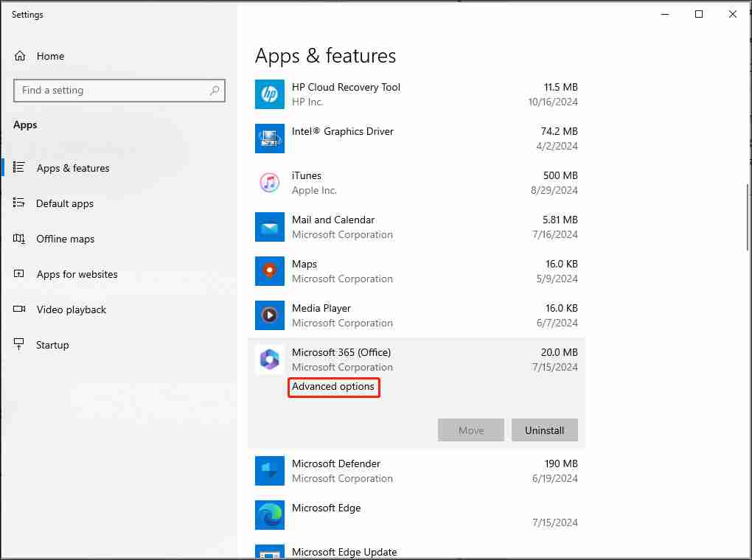Click the 74.2 MB size value
Image resolution: width=752 pixels, height=560 pixels.
point(559,131)
